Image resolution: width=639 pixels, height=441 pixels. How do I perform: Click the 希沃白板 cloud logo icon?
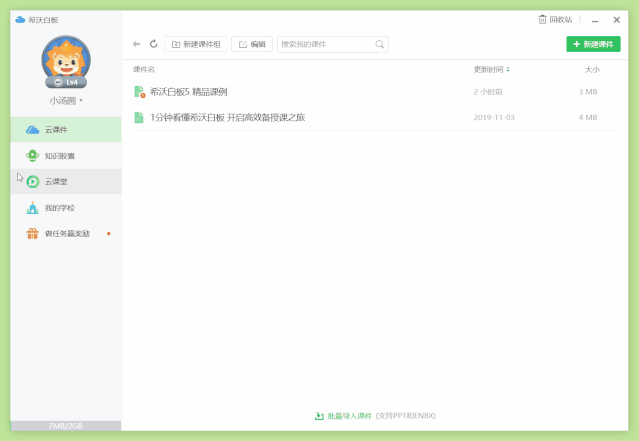coord(20,20)
